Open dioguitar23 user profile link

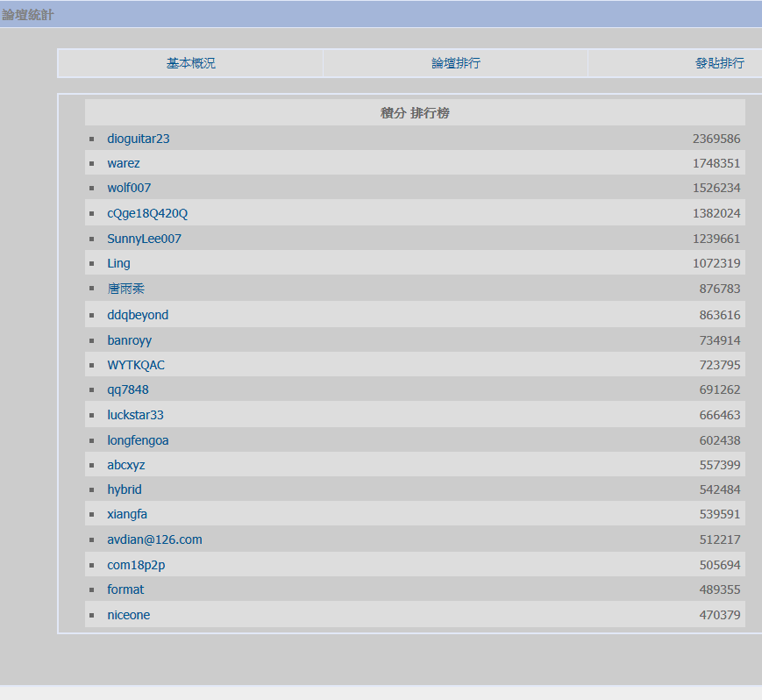click(x=139, y=139)
